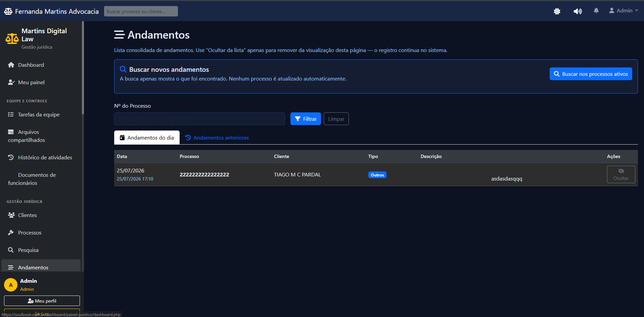
Task: Click the Andamentos sidebar lines icon
Action: tap(11, 267)
